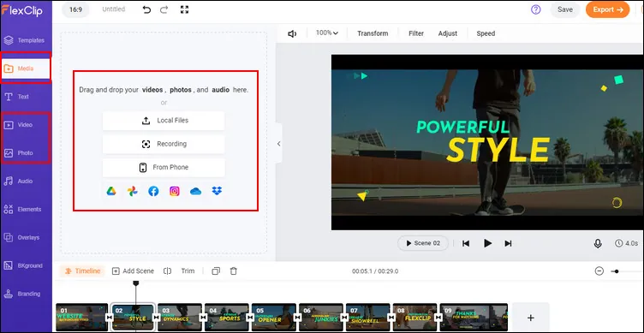Import from Google Photos

(132, 191)
